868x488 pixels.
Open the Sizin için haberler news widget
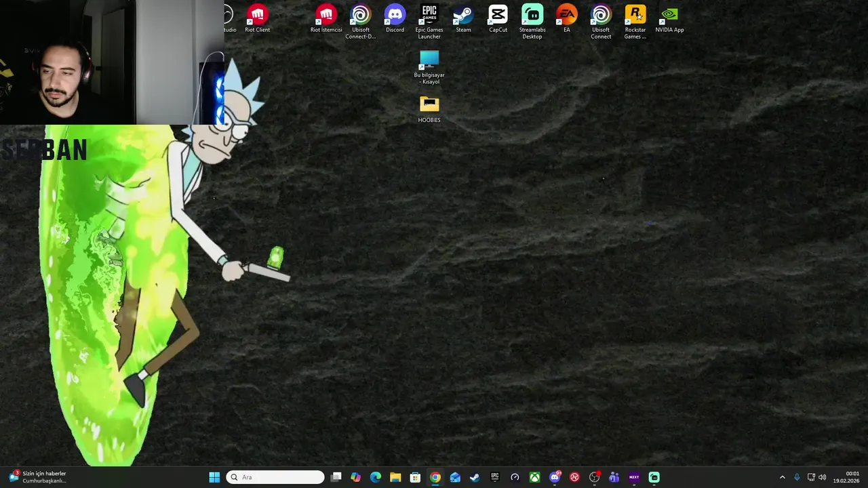click(x=37, y=477)
